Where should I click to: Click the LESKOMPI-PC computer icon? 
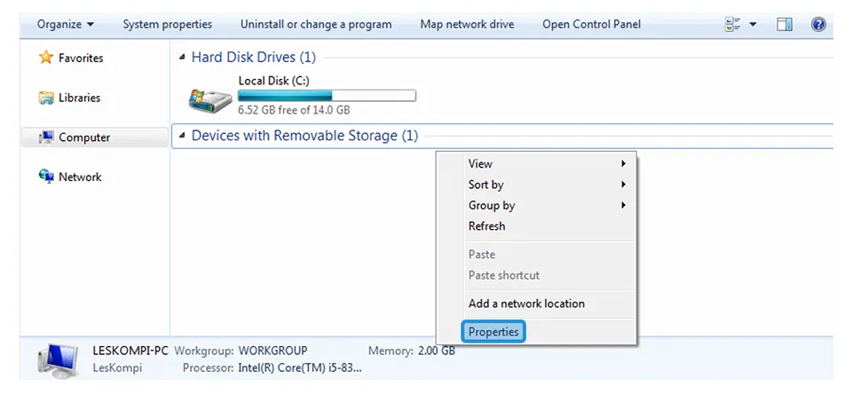(x=59, y=360)
